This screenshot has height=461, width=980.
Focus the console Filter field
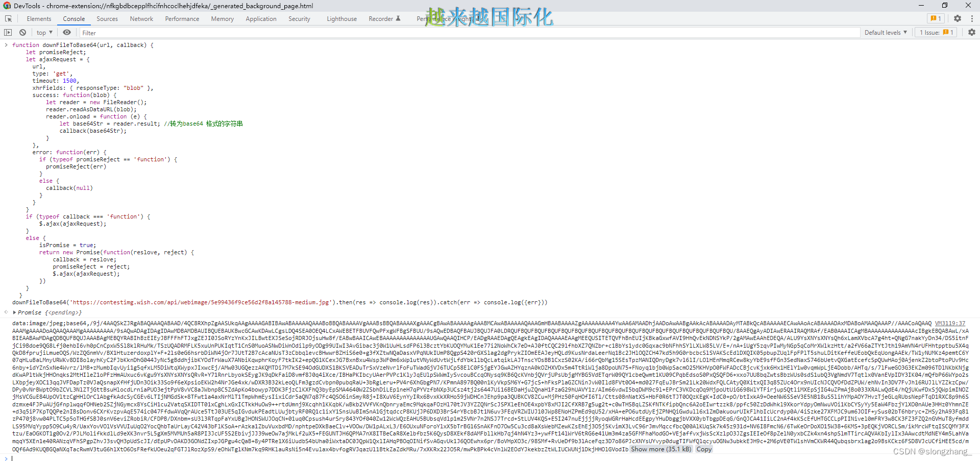469,33
